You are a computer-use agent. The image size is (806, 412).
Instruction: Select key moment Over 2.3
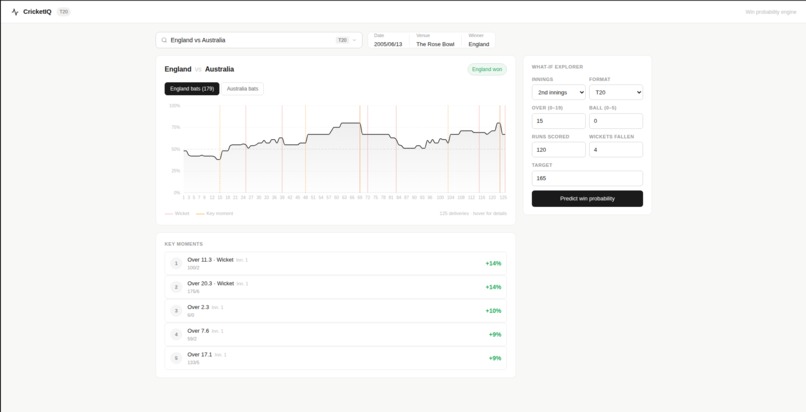(x=336, y=311)
